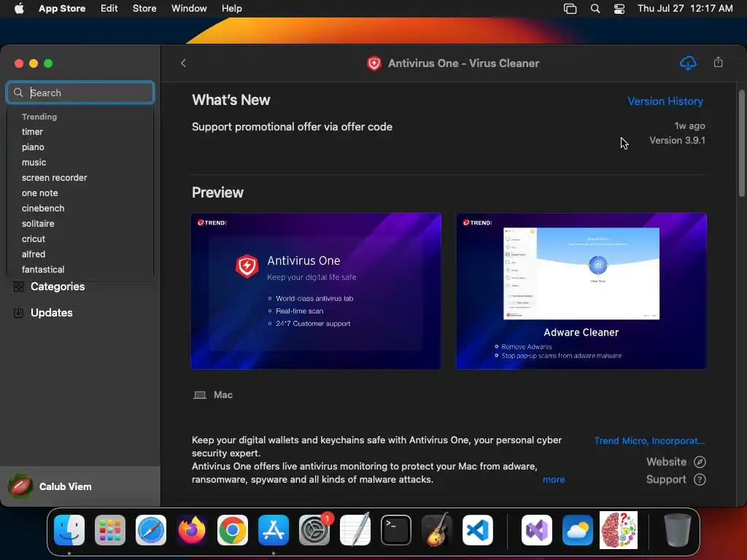Viewport: 747px width, 560px height.
Task: Open Visual Studio Code from Dock
Action: pyautogui.click(x=478, y=530)
